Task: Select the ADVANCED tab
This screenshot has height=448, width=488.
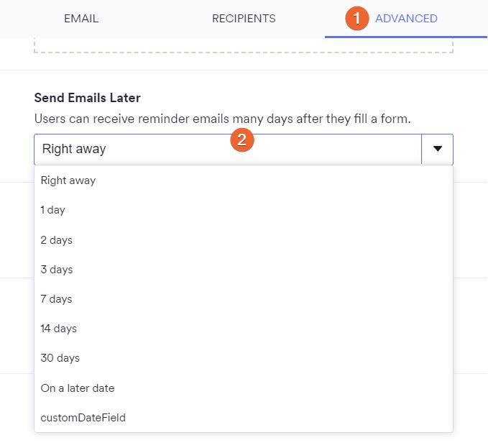Action: (406, 19)
